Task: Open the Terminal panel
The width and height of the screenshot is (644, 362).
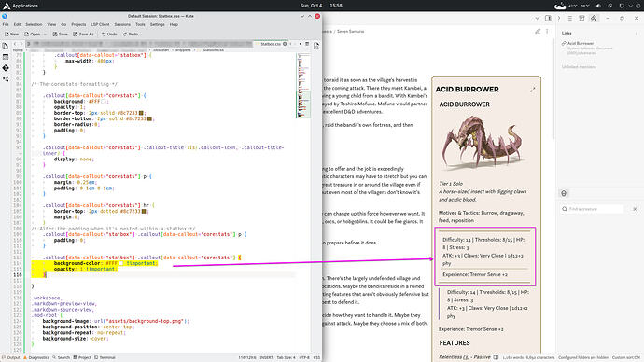Action: tap(105, 358)
